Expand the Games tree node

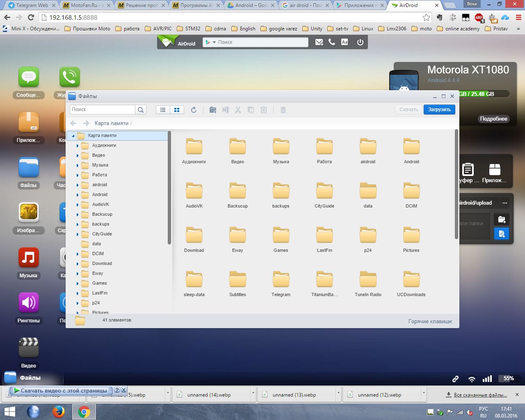coord(78,283)
